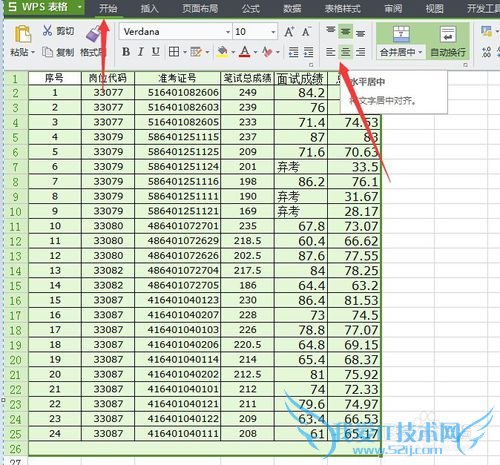
Task: Align text right
Action: (x=360, y=52)
